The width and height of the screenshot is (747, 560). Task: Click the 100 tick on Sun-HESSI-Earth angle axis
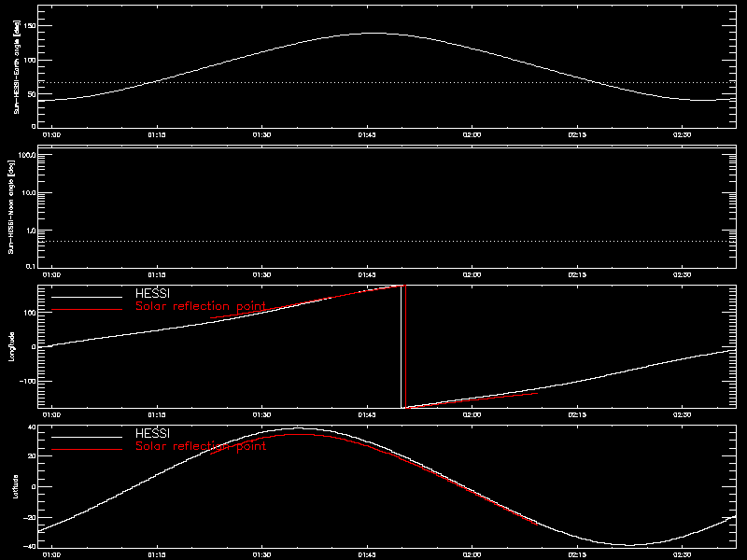point(30,60)
